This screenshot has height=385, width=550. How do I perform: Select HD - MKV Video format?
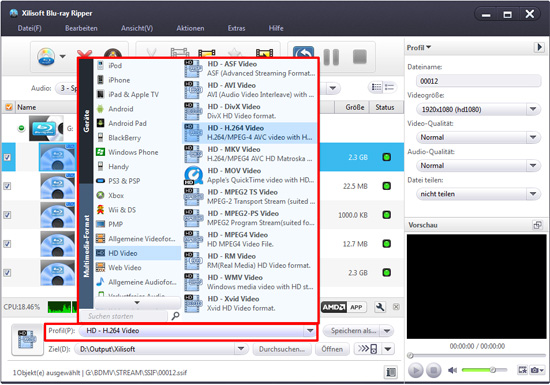pyautogui.click(x=249, y=154)
